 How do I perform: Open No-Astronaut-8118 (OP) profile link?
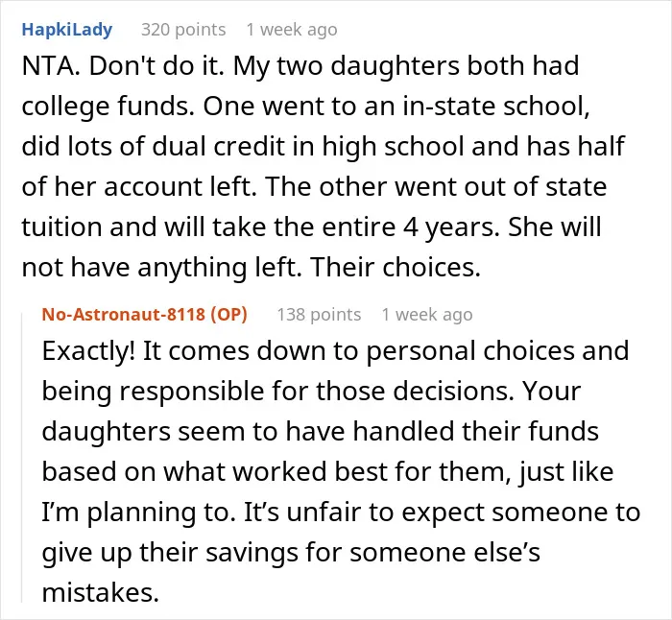tap(144, 315)
